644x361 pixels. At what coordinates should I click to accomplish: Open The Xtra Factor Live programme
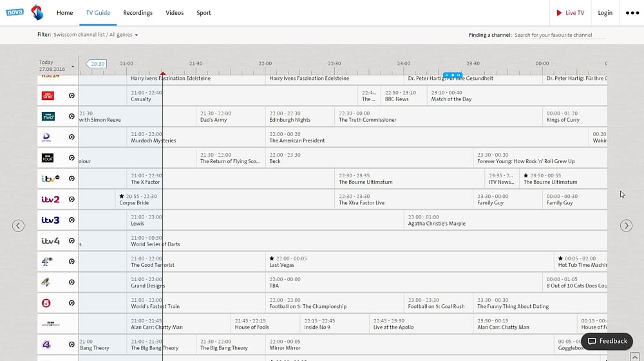[404, 200]
